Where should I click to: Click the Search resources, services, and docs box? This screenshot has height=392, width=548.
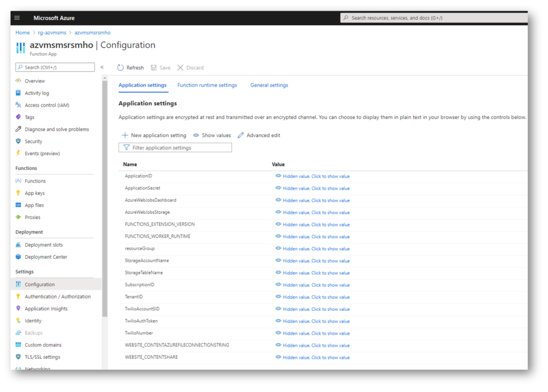coord(433,18)
